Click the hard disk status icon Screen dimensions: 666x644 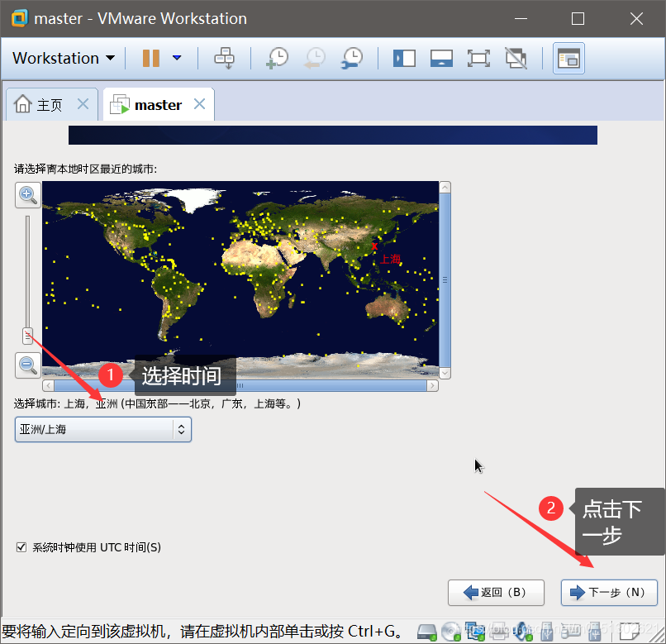pos(426,632)
